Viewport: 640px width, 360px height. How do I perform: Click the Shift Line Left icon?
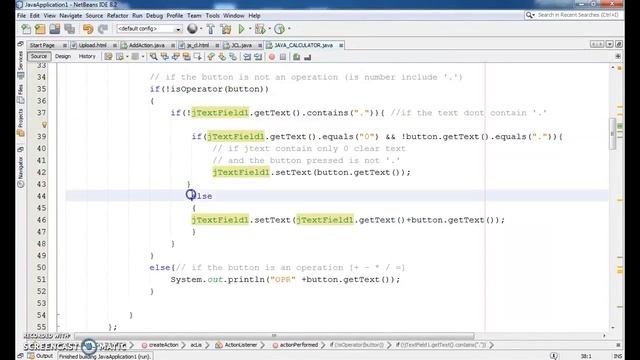(247, 57)
